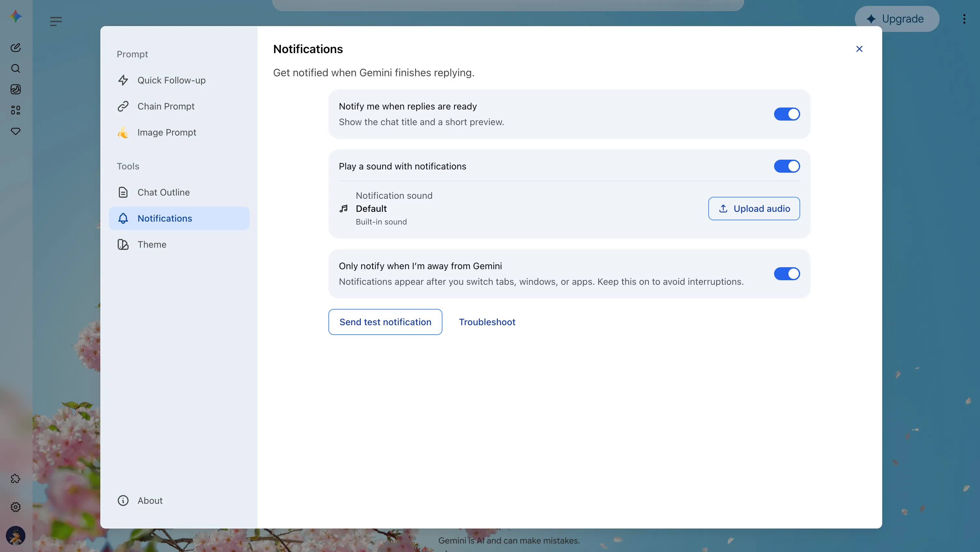Open Theme settings
The image size is (980, 552).
click(179, 245)
